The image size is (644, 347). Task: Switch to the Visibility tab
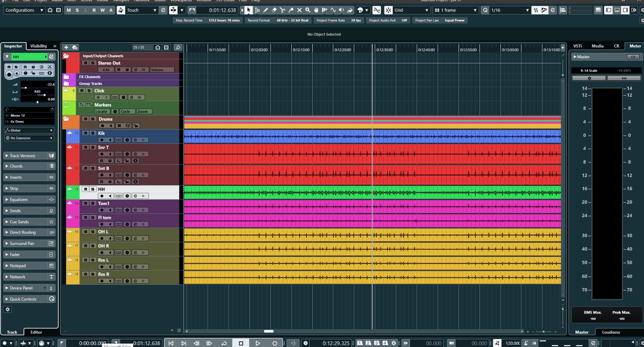tap(39, 46)
